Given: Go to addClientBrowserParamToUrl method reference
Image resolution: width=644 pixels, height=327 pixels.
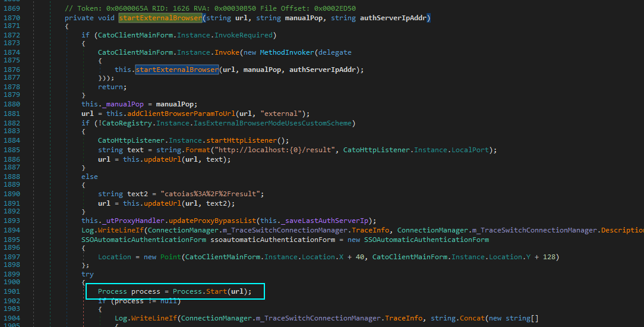Looking at the screenshot, I should tap(181, 114).
